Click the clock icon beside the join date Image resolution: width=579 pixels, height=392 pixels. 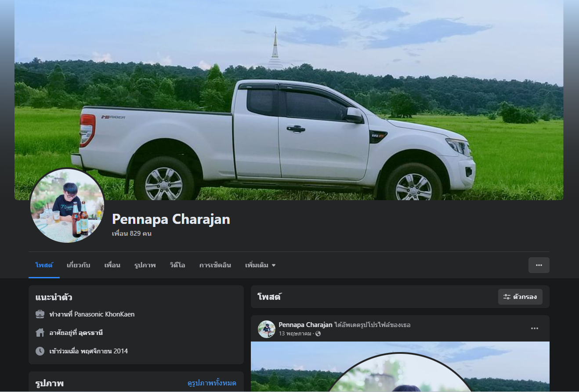40,351
